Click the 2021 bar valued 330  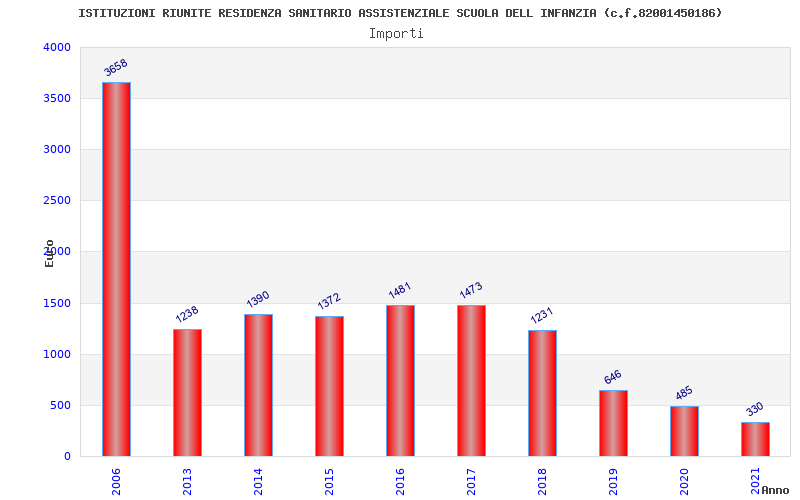[755, 439]
